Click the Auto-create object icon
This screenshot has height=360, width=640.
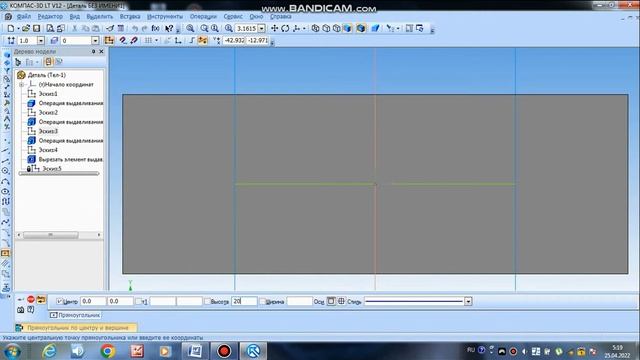(41, 300)
